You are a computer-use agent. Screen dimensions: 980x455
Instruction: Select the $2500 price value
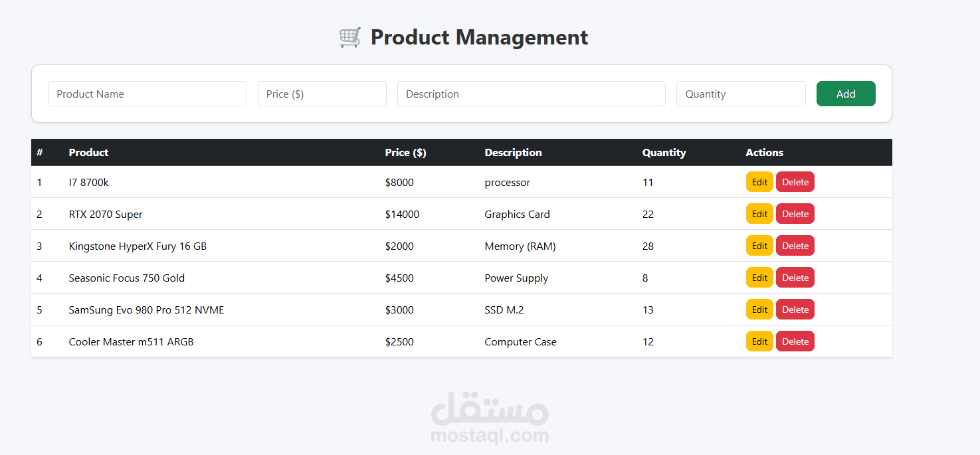(x=399, y=342)
